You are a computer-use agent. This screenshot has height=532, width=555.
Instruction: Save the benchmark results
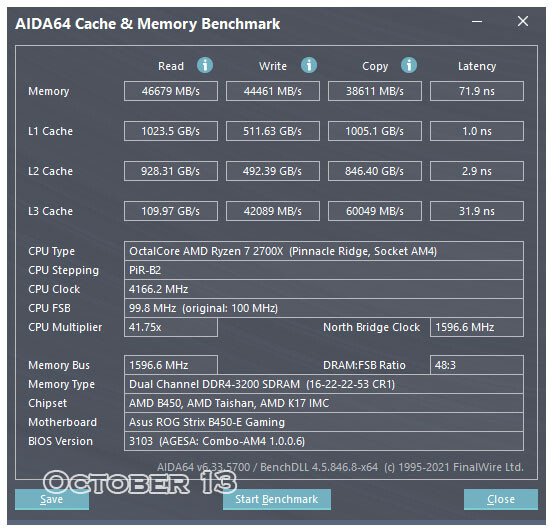[52, 499]
